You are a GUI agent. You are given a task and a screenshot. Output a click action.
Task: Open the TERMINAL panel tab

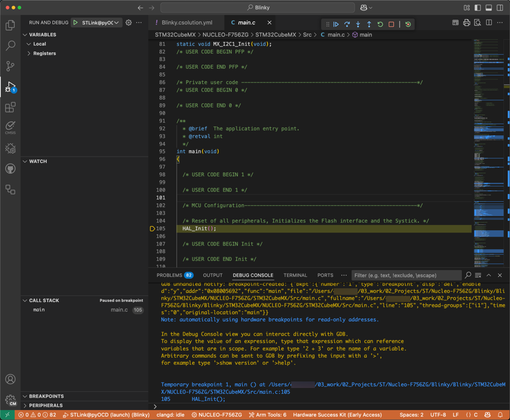[295, 275]
